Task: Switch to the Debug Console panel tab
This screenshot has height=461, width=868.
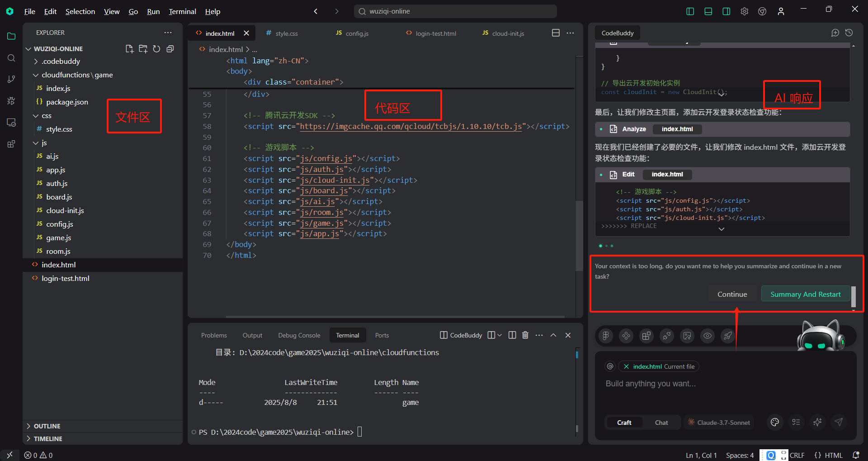Action: tap(299, 335)
